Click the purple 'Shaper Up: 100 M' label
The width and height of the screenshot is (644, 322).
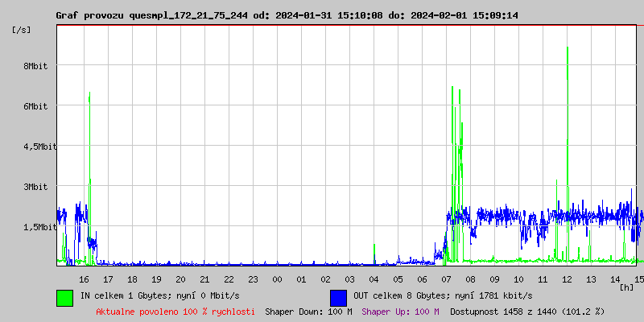(400, 311)
